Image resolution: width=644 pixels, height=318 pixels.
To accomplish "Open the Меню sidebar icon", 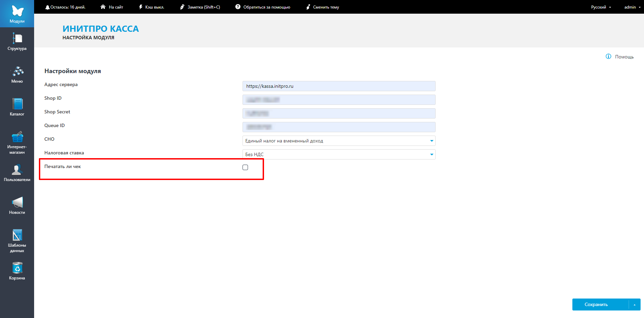I will [x=17, y=71].
